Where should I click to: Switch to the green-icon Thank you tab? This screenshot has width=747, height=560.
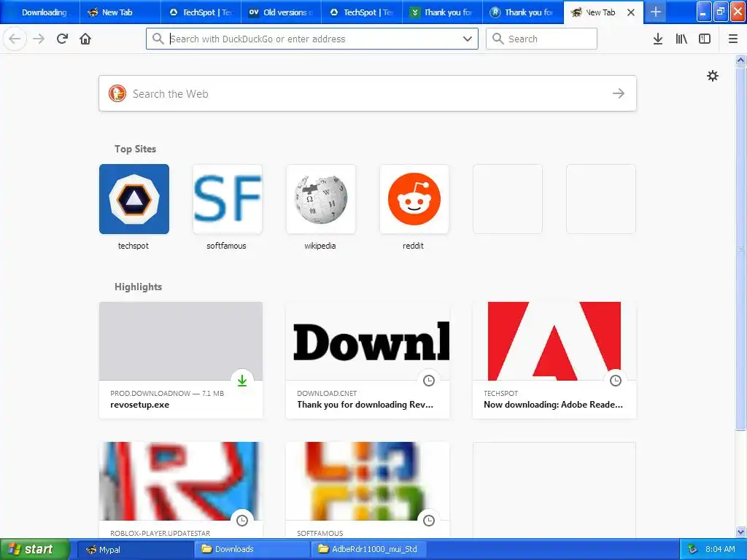(442, 12)
